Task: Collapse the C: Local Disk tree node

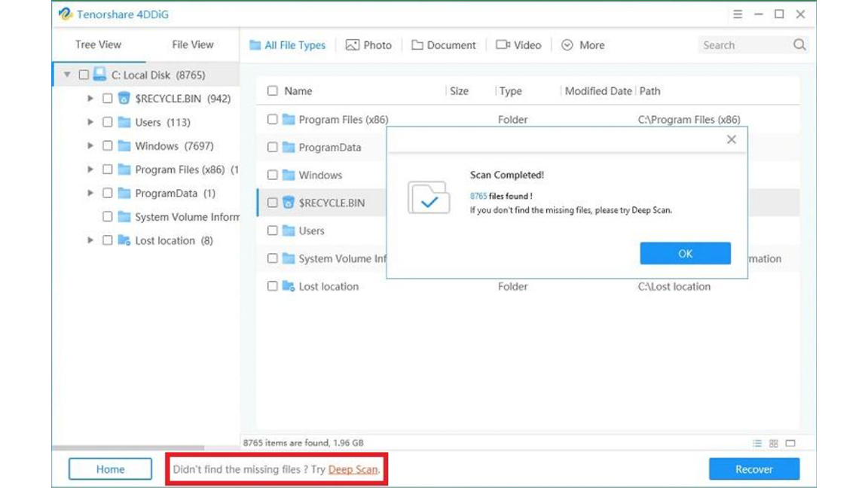Action: pyautogui.click(x=67, y=74)
